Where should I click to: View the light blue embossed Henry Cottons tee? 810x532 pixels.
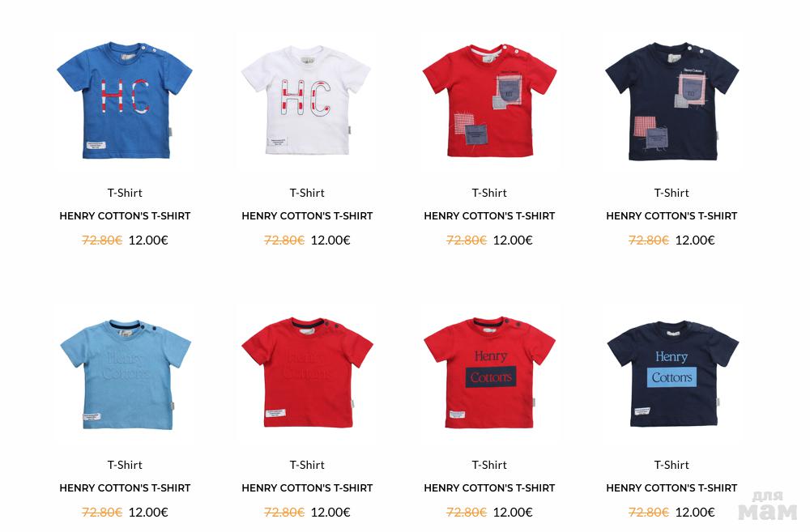pos(125,374)
